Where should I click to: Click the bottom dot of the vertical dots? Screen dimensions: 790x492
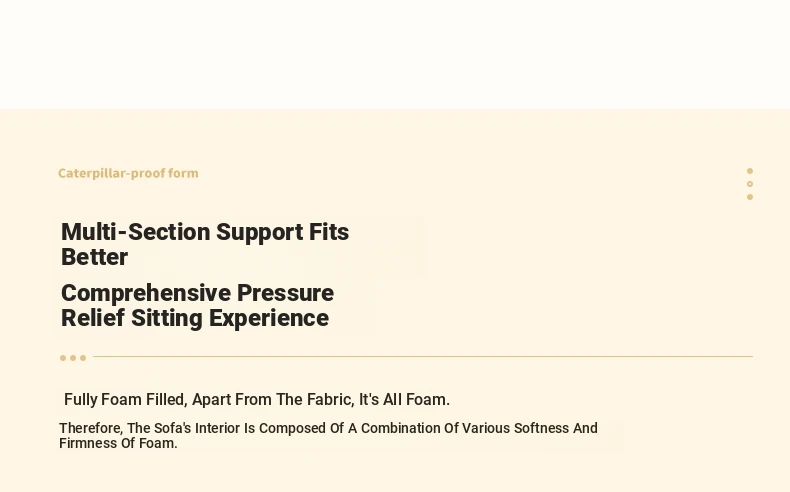pyautogui.click(x=750, y=197)
